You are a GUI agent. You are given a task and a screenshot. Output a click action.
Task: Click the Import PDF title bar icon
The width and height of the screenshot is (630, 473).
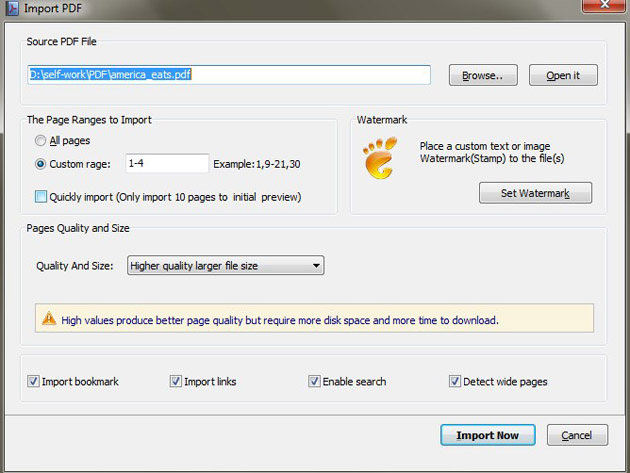[x=12, y=8]
